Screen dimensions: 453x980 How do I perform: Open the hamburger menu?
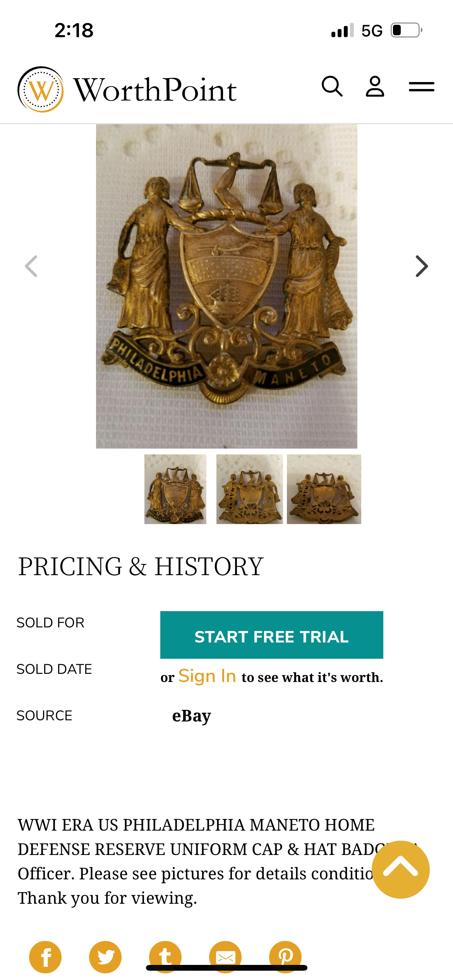[421, 87]
